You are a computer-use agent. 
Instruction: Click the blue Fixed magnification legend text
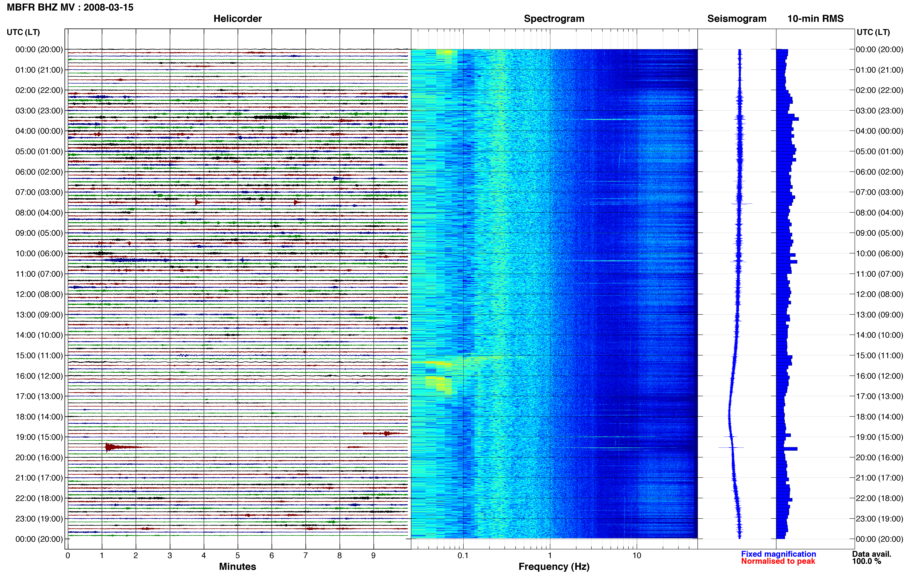(778, 554)
